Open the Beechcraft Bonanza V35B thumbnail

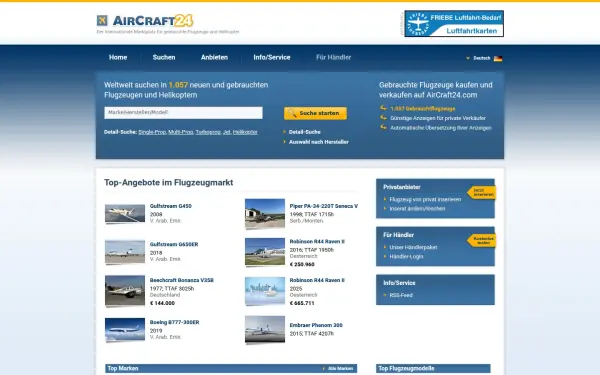(x=125, y=291)
